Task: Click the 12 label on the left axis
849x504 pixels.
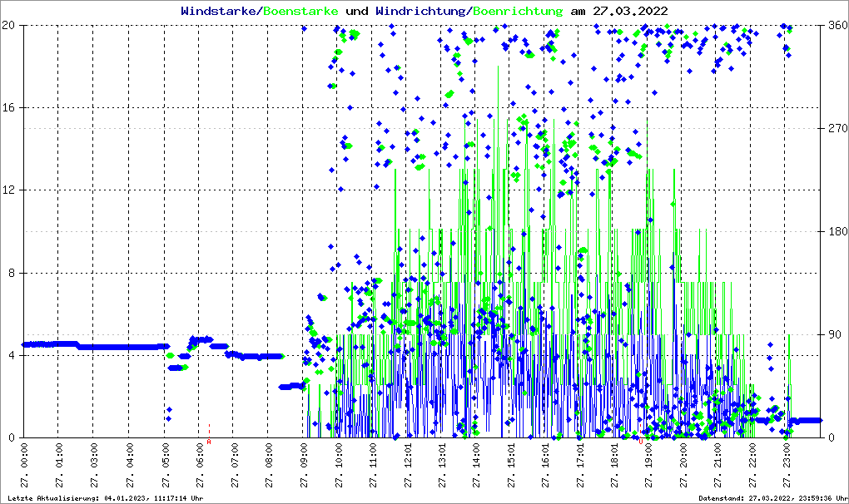Action: click(10, 190)
